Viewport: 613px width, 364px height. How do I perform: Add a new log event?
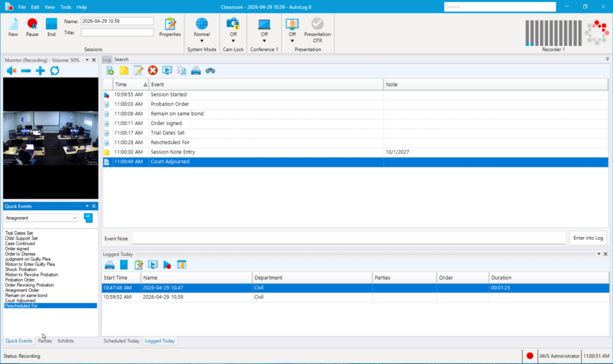pos(110,71)
